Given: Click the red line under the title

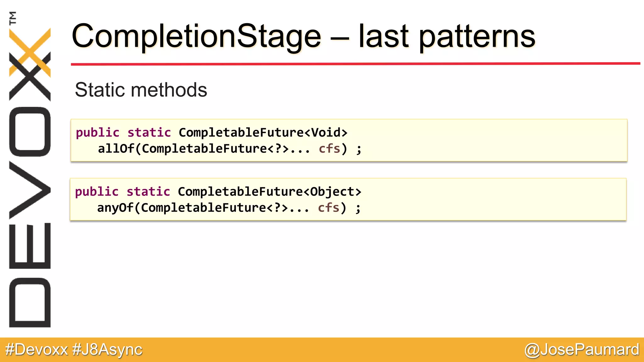Looking at the screenshot, I should (355, 64).
